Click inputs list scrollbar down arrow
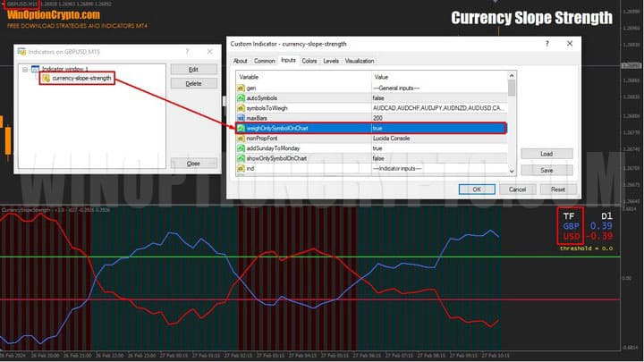644x362 pixels. (512, 171)
